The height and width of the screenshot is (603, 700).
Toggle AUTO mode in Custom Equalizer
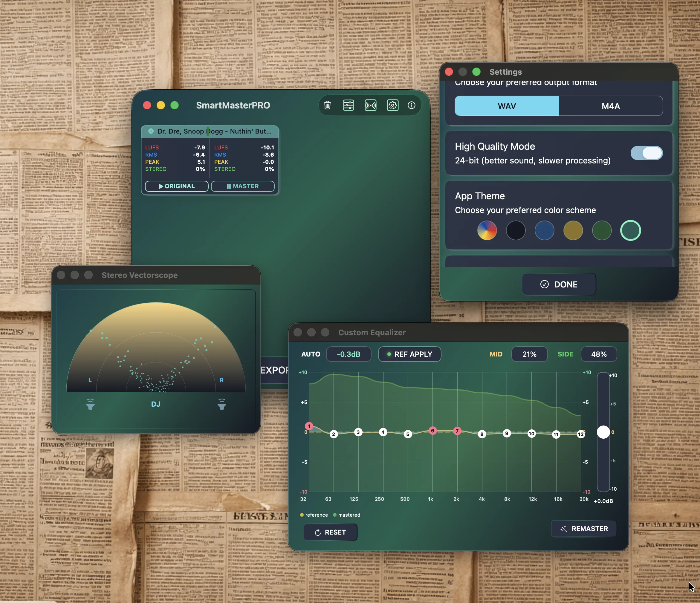[x=311, y=354]
